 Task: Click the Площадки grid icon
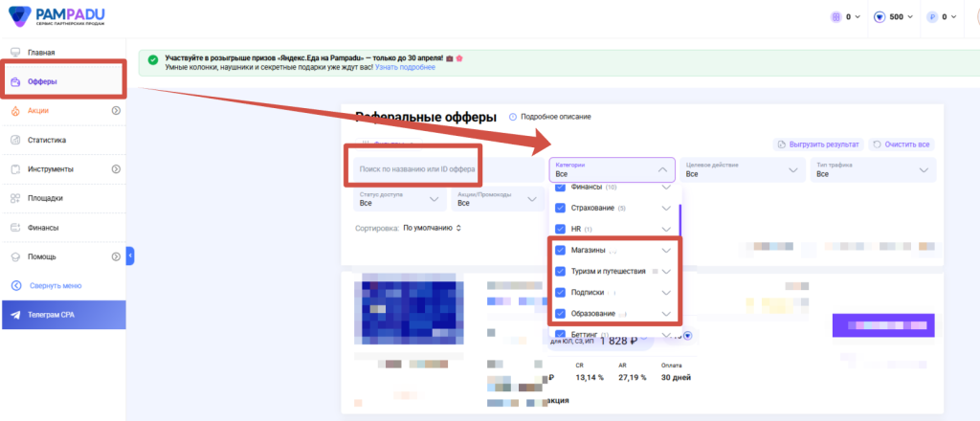(16, 199)
